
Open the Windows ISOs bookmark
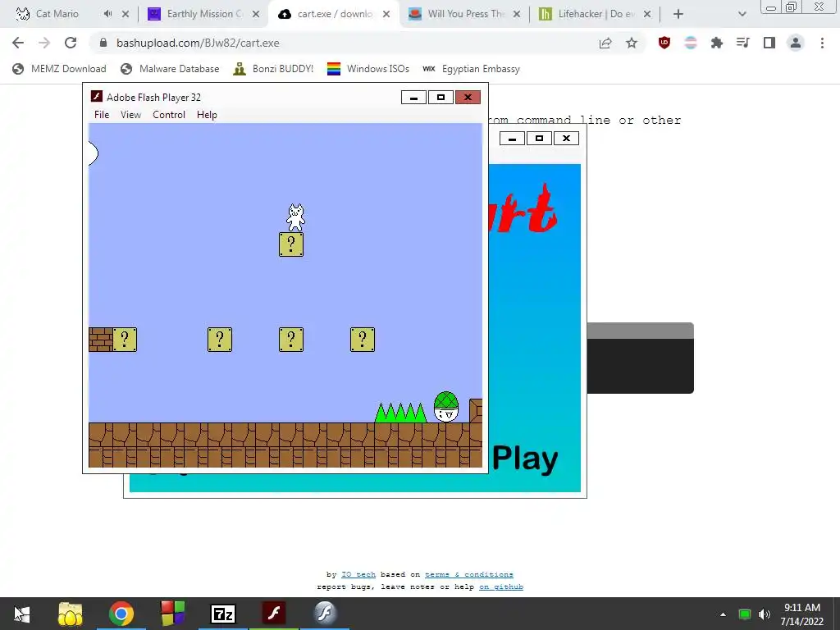coord(368,69)
